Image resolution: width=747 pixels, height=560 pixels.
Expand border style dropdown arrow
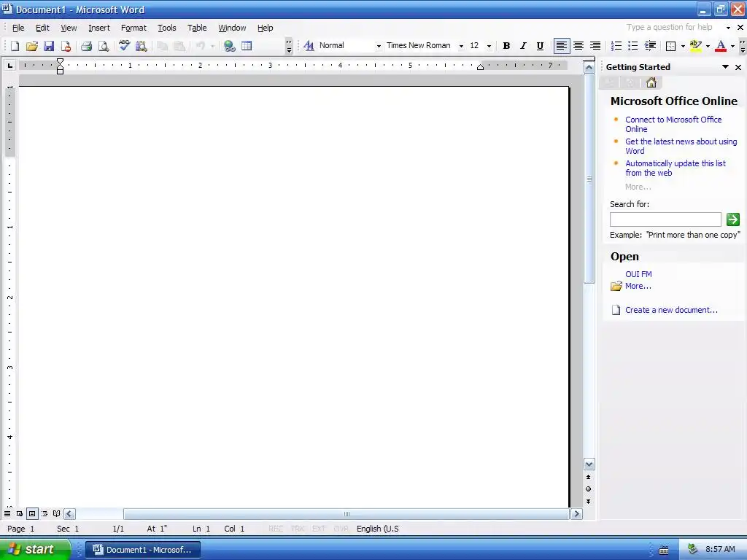click(x=683, y=46)
